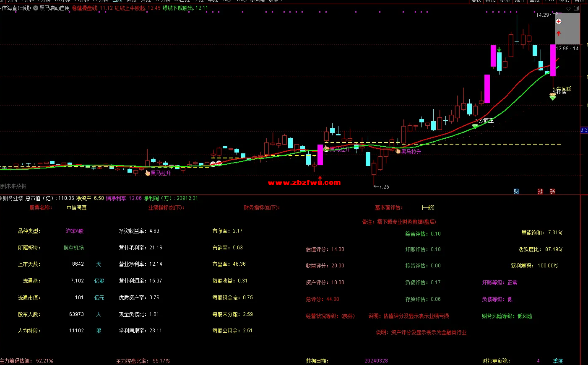Click 流通盘 7.102 value
Screen dimensions: 588x365
click(x=77, y=281)
